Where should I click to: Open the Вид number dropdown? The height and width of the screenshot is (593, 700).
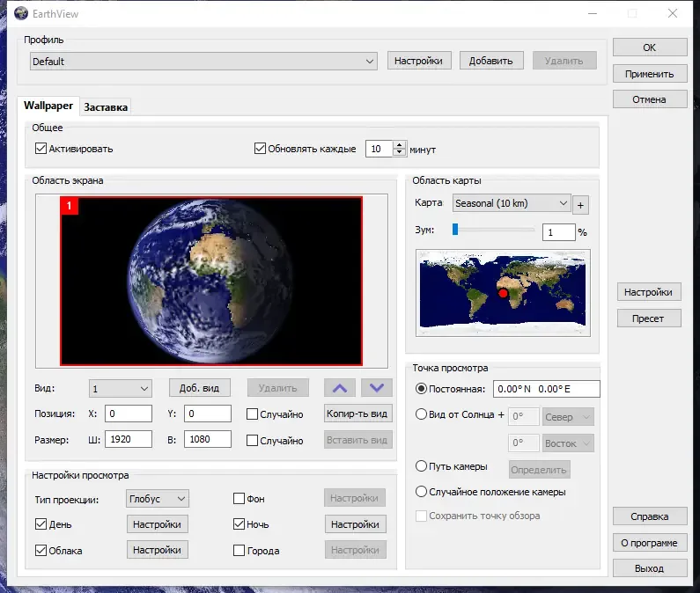tap(120, 388)
